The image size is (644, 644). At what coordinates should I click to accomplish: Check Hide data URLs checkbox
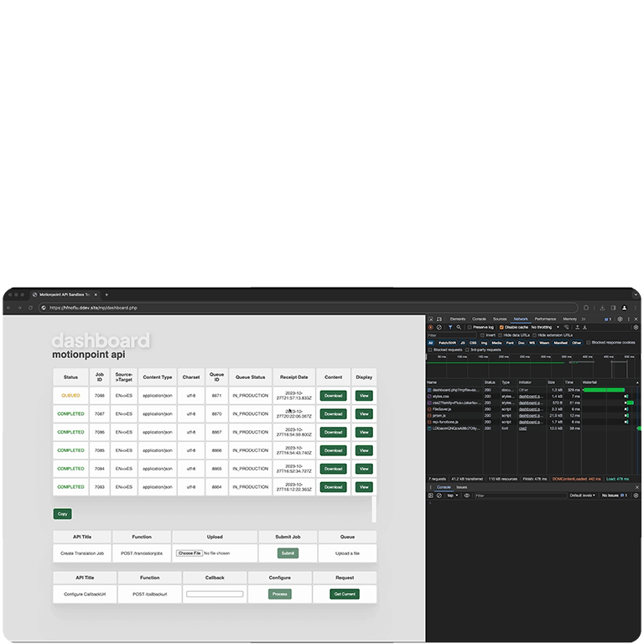pyautogui.click(x=501, y=335)
